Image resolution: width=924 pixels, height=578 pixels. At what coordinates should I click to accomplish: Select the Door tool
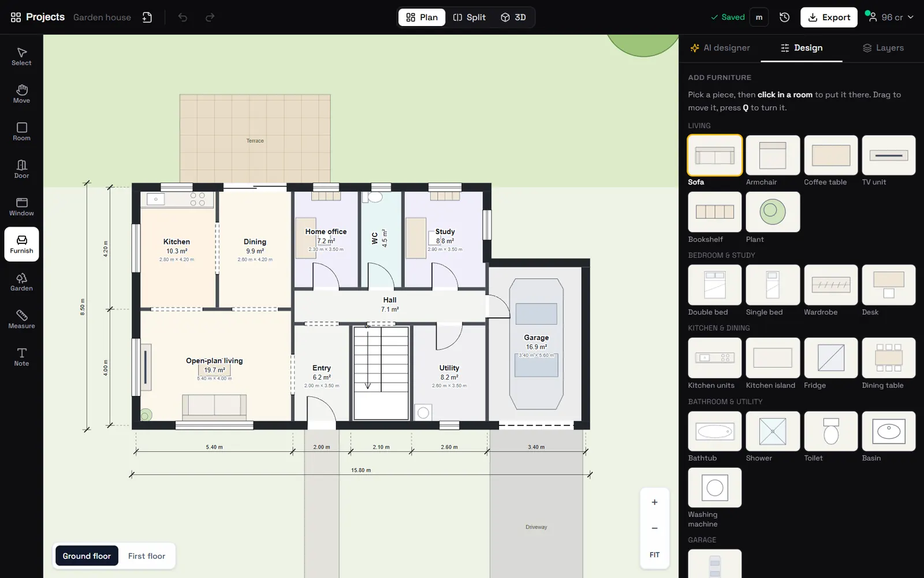21,169
